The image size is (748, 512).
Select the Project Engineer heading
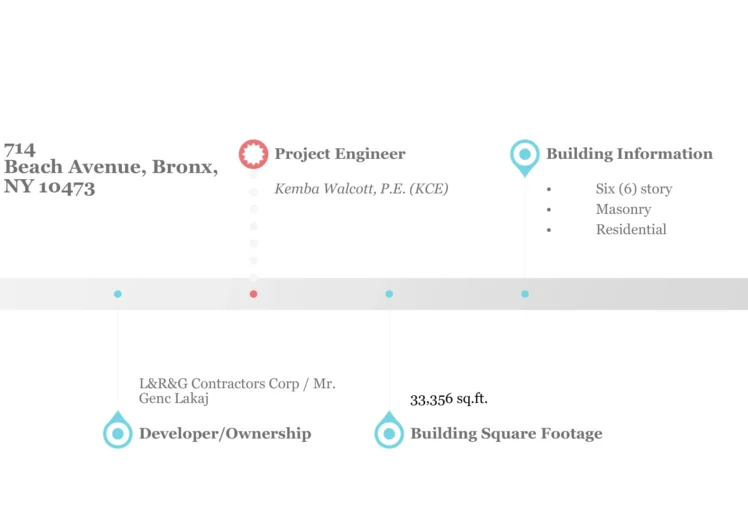pyautogui.click(x=340, y=154)
